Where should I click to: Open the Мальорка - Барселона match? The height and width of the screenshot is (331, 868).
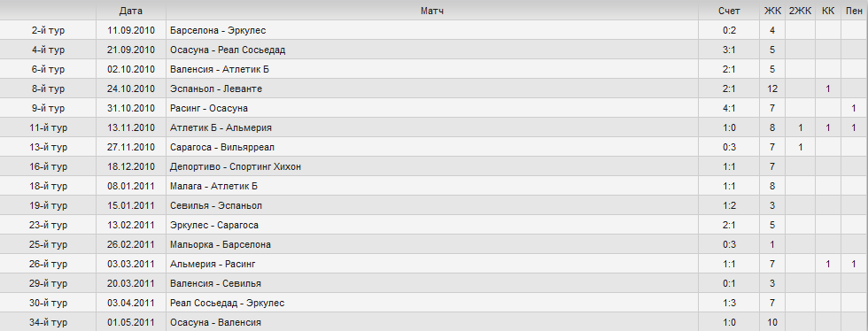pyautogui.click(x=221, y=244)
